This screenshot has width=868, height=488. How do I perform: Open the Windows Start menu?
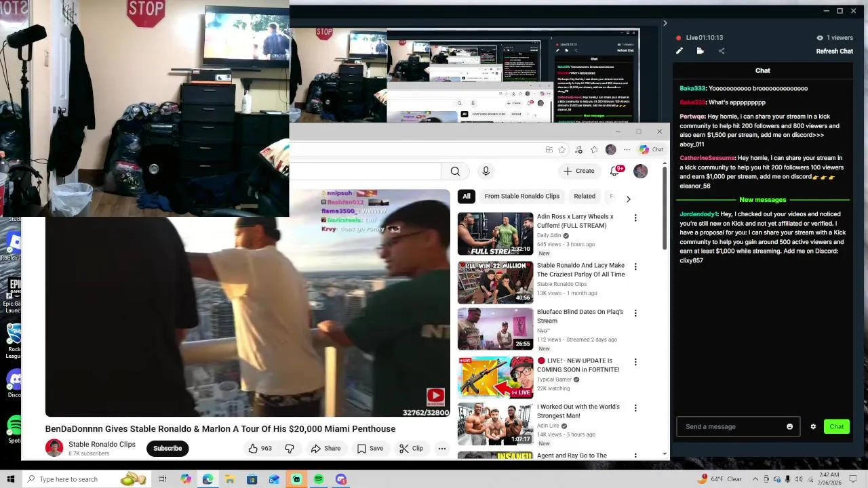click(x=11, y=479)
